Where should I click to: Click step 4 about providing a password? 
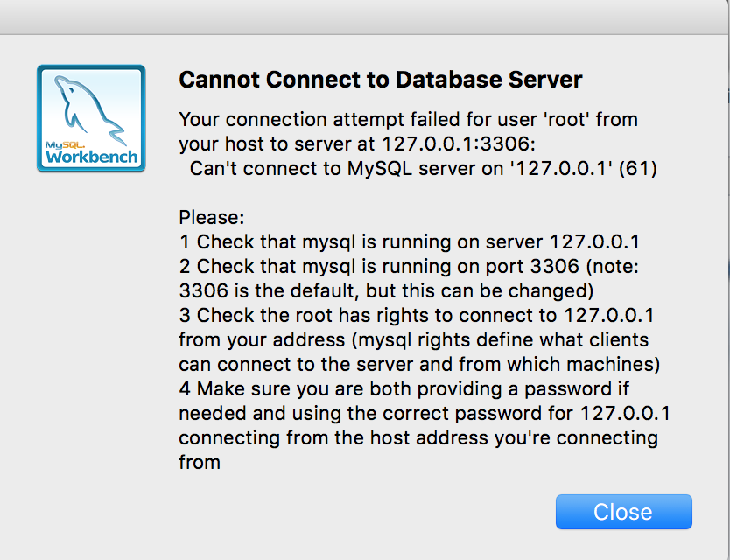pyautogui.click(x=404, y=389)
